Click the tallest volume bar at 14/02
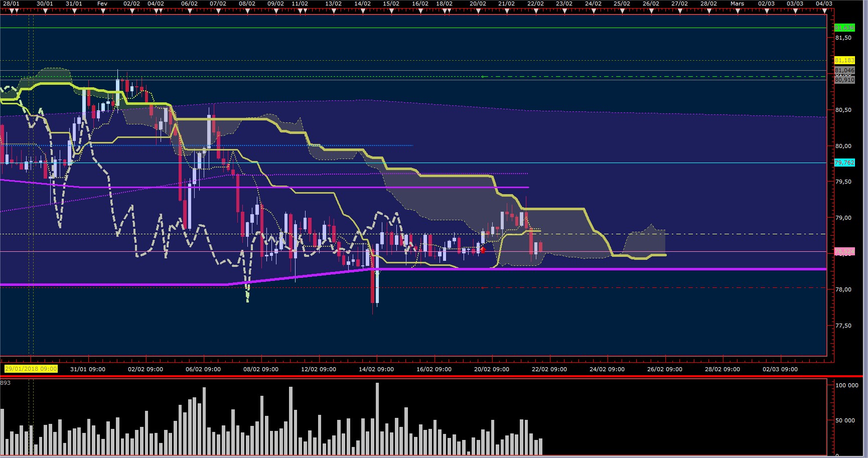 [377, 419]
